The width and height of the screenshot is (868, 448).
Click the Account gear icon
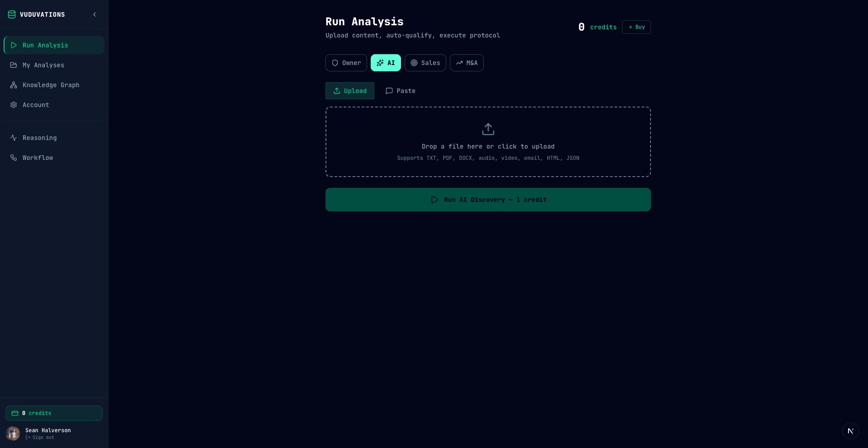(x=14, y=105)
